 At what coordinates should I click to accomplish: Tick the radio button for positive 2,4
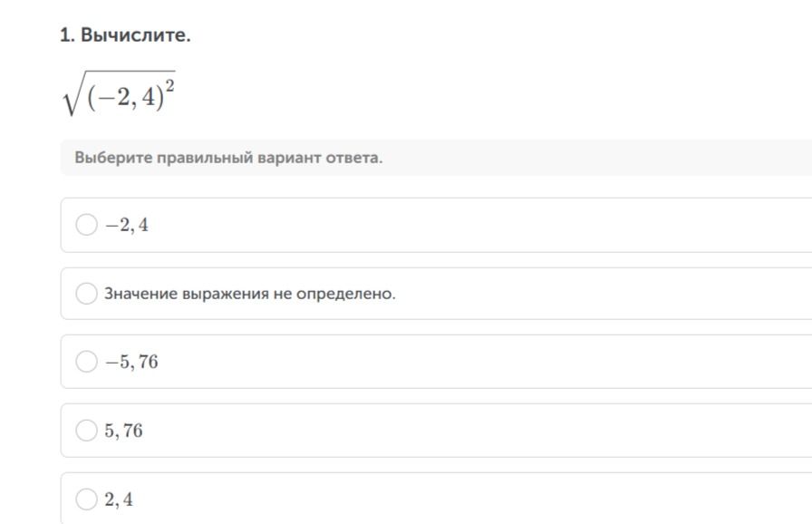click(86, 500)
